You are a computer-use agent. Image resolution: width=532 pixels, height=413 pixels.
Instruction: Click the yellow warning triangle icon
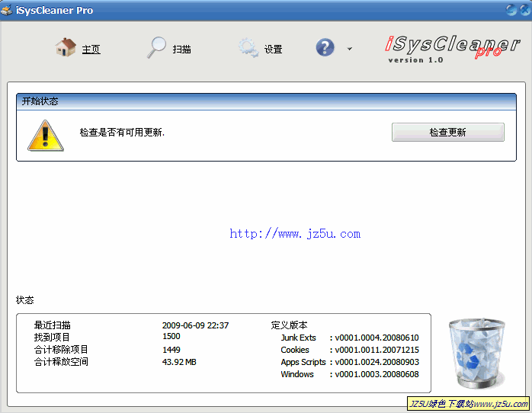pos(46,136)
